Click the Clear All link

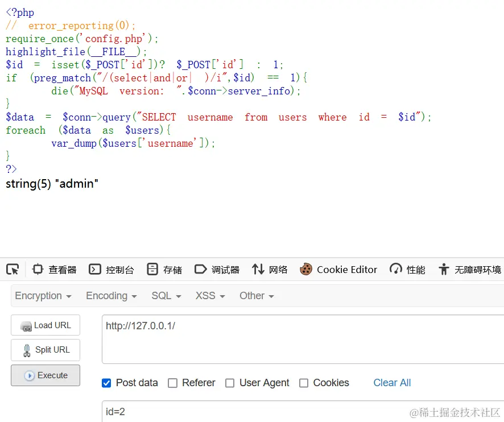[392, 383]
